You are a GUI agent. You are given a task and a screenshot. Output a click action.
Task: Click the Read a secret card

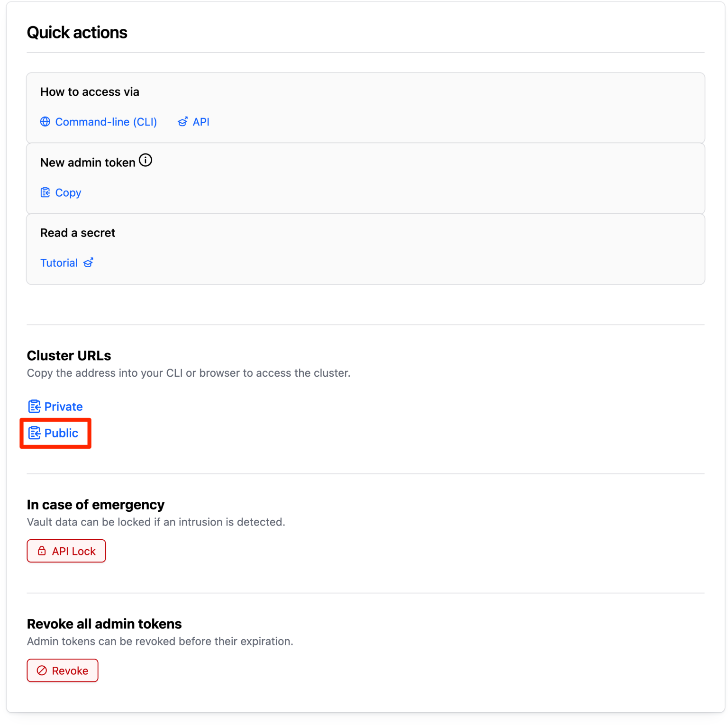[365, 249]
